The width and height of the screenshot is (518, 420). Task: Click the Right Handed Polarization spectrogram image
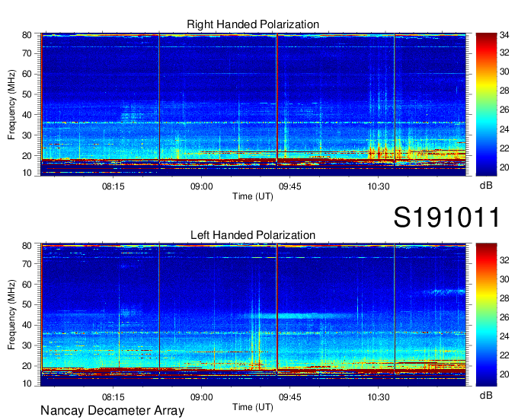coord(254,104)
